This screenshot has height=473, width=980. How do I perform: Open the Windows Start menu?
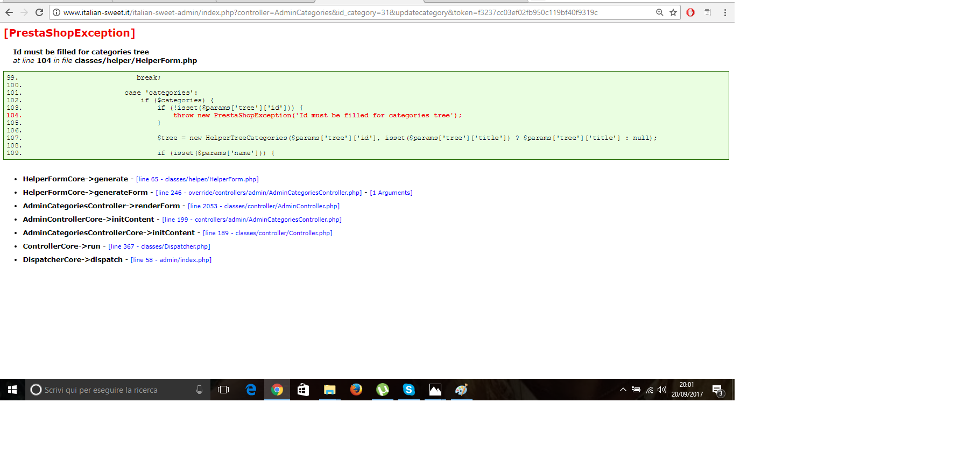(12, 390)
